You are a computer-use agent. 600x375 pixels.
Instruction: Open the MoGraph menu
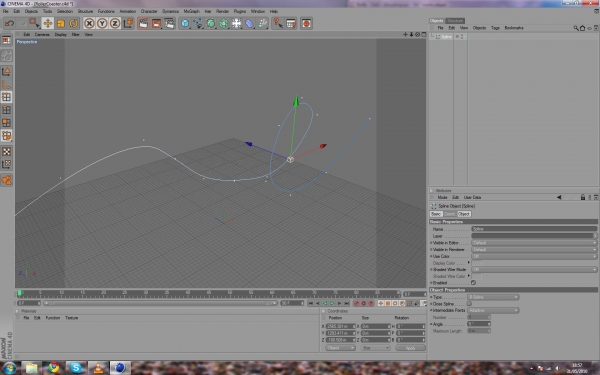[191, 11]
